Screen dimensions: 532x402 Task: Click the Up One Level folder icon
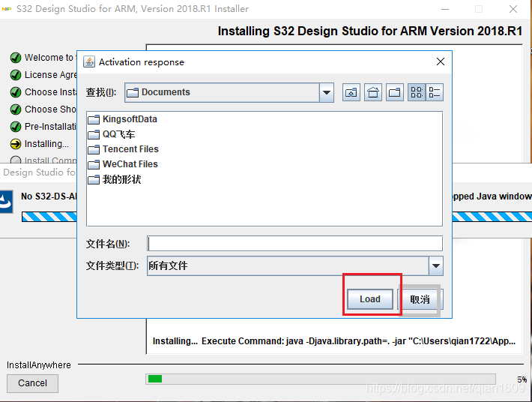[351, 92]
